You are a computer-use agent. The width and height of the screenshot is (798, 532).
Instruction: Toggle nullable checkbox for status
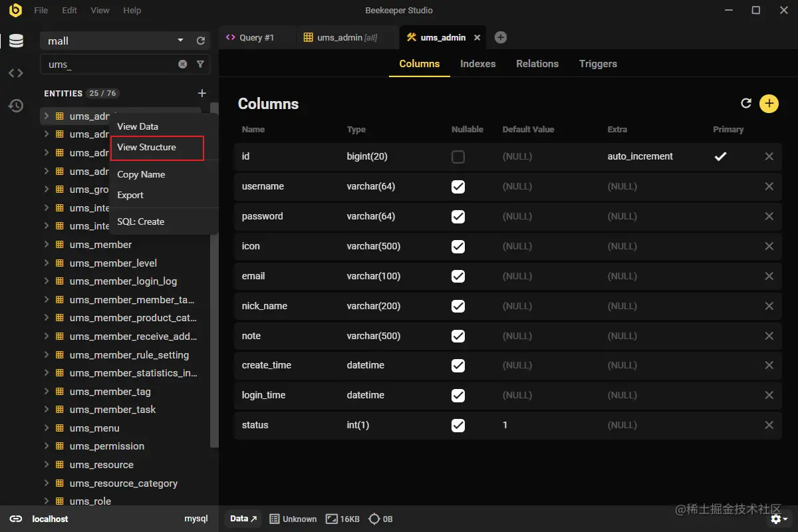[x=458, y=426]
